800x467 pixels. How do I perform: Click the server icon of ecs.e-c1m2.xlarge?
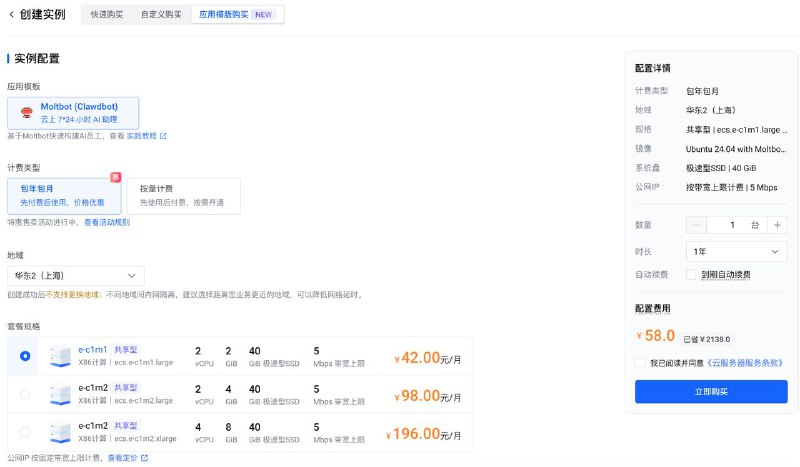(60, 432)
